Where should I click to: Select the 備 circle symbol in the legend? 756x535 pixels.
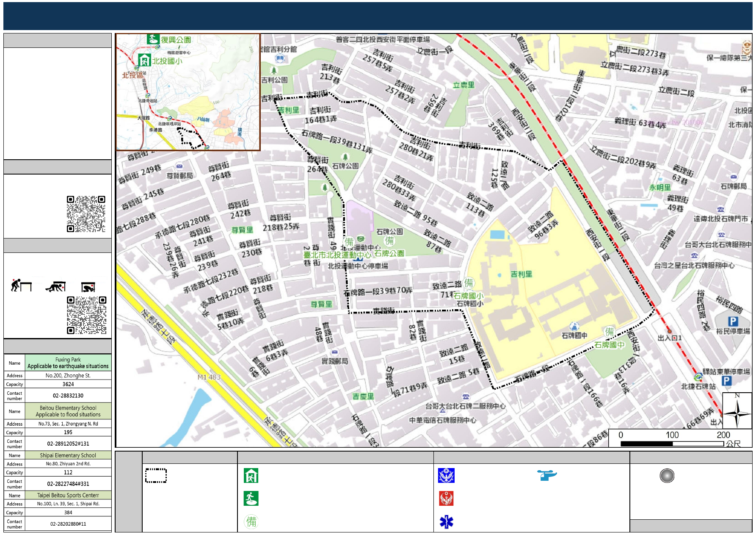tap(251, 521)
